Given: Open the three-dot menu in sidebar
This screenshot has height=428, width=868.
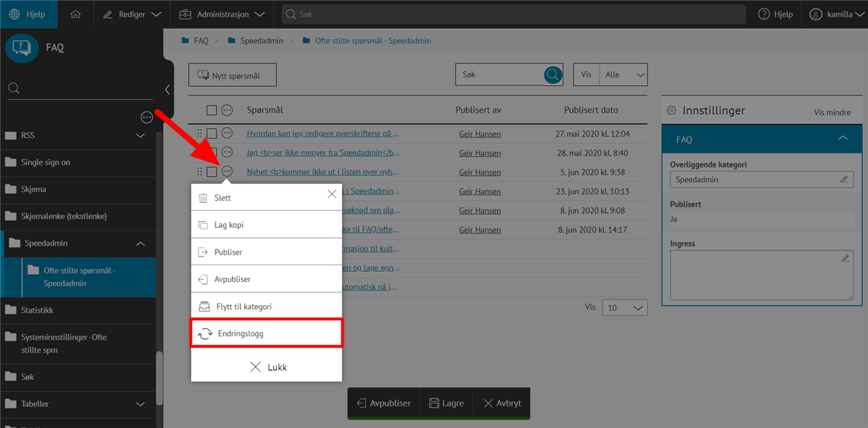Looking at the screenshot, I should coord(147,117).
